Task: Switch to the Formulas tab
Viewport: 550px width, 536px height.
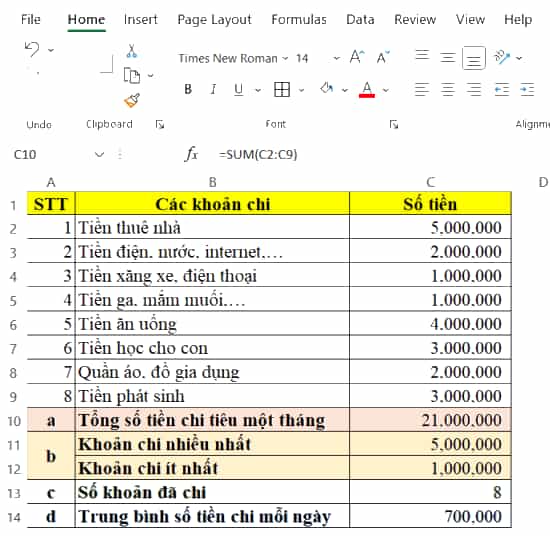Action: coord(299,20)
